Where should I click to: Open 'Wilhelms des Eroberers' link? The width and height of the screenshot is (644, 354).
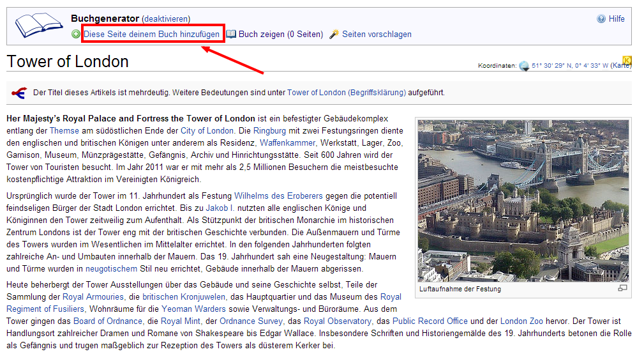coord(278,196)
